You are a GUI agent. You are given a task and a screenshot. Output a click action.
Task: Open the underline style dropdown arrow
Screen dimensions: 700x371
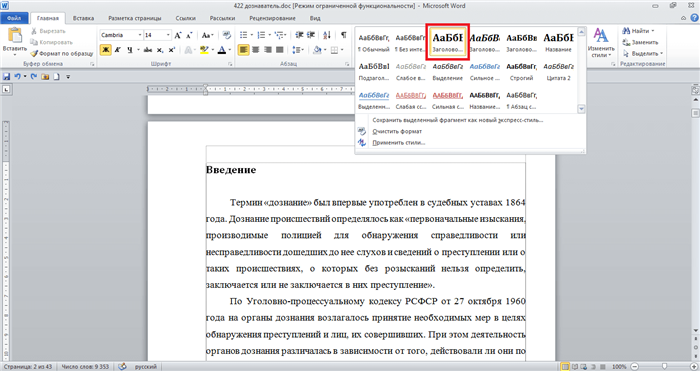pos(138,50)
